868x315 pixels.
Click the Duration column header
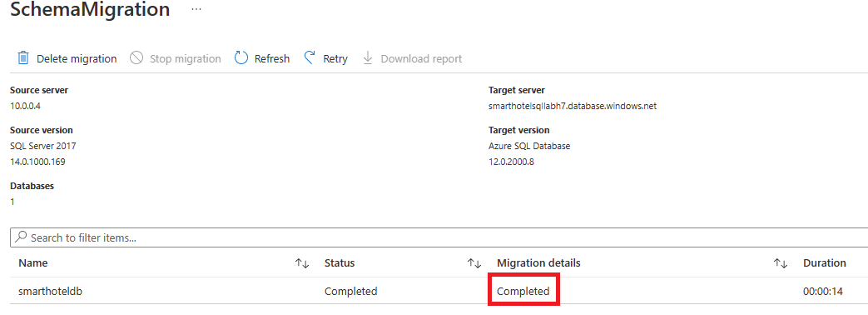825,262
